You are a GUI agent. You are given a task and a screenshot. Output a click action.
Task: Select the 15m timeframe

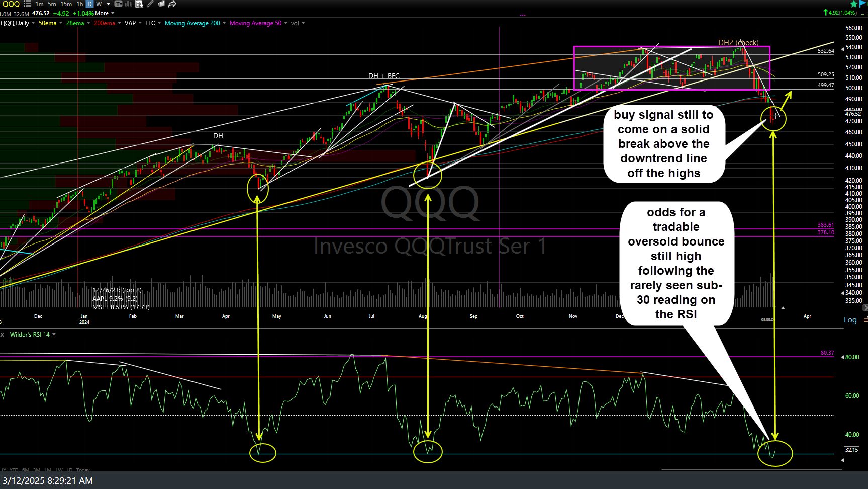click(x=66, y=4)
